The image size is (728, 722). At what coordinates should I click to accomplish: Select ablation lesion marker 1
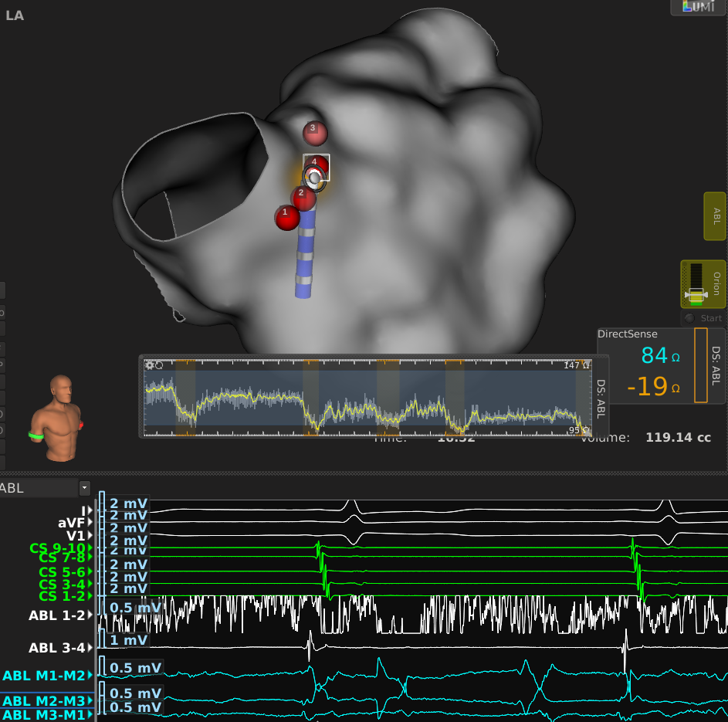pos(286,217)
